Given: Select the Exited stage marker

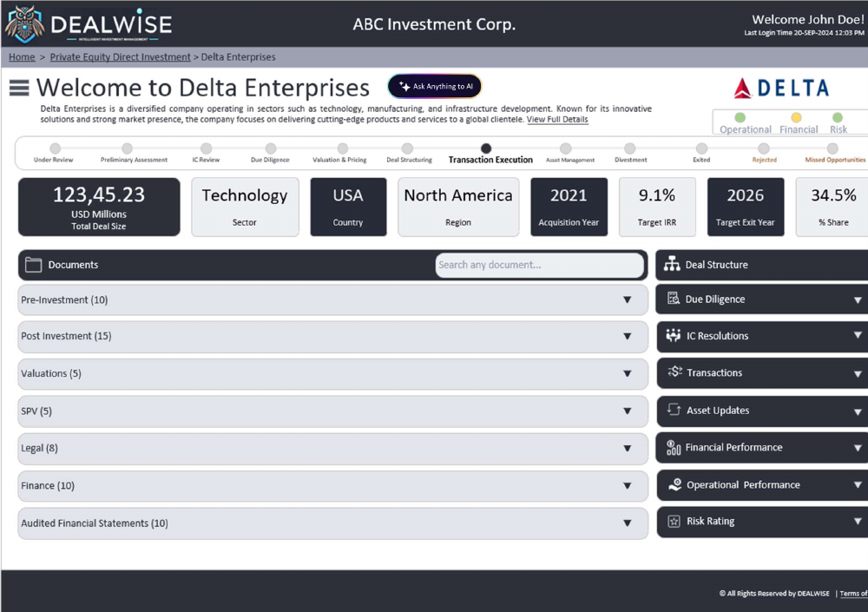Looking at the screenshot, I should click(701, 148).
